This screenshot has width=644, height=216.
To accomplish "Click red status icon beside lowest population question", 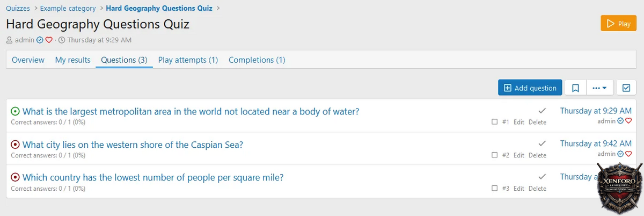I will 15,177.
